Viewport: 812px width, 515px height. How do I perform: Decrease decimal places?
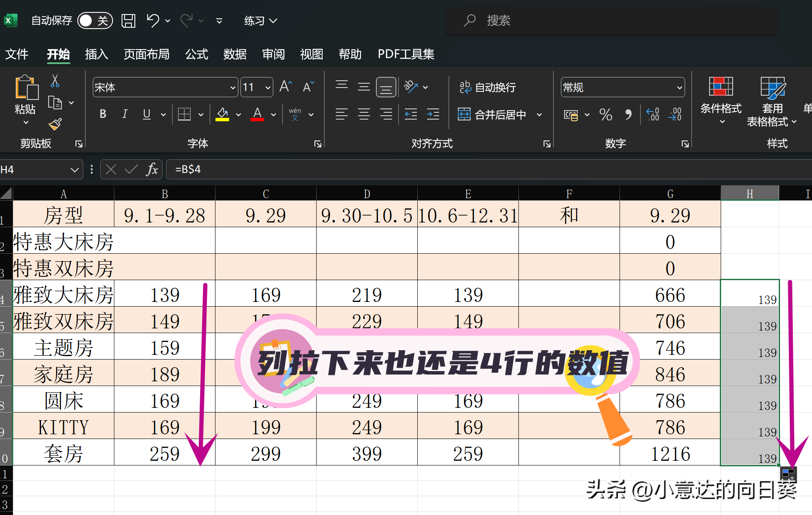click(x=675, y=114)
